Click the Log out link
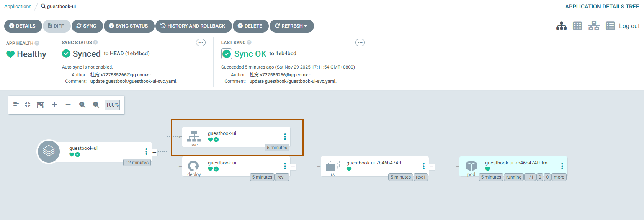This screenshot has height=220, width=644. point(629,26)
